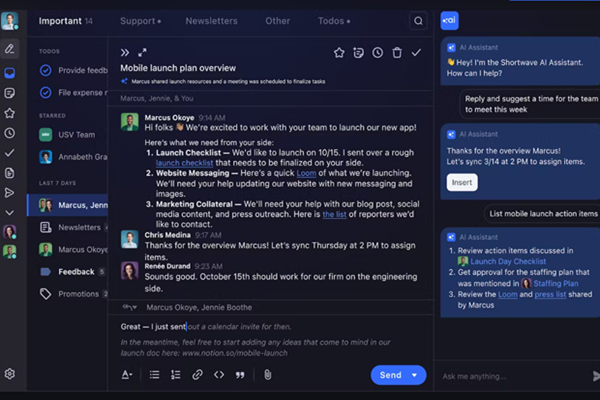600x400 pixels.
Task: Open the text formatting dropdown
Action: pos(127,375)
